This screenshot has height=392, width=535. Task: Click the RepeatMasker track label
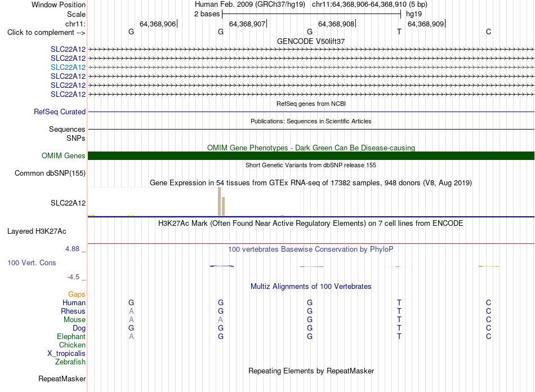62,379
